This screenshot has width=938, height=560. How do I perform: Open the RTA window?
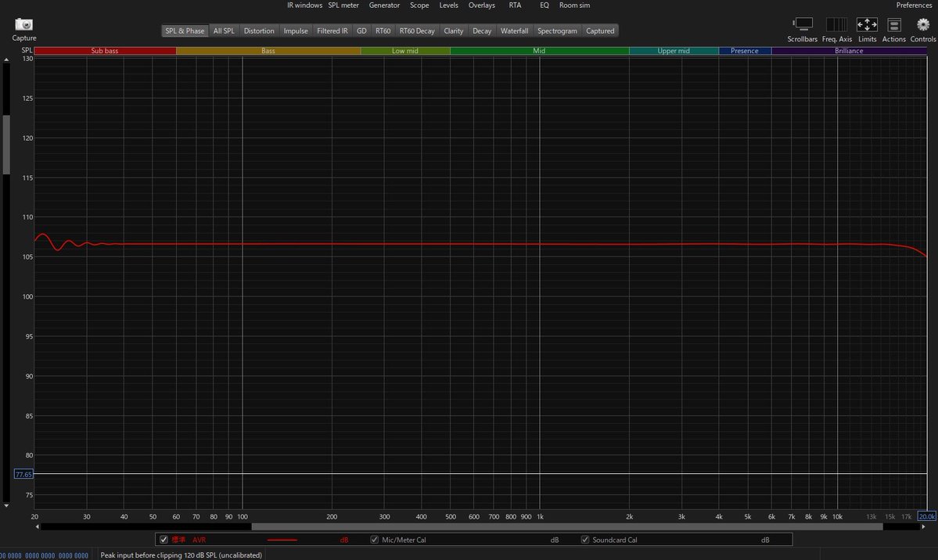515,5
